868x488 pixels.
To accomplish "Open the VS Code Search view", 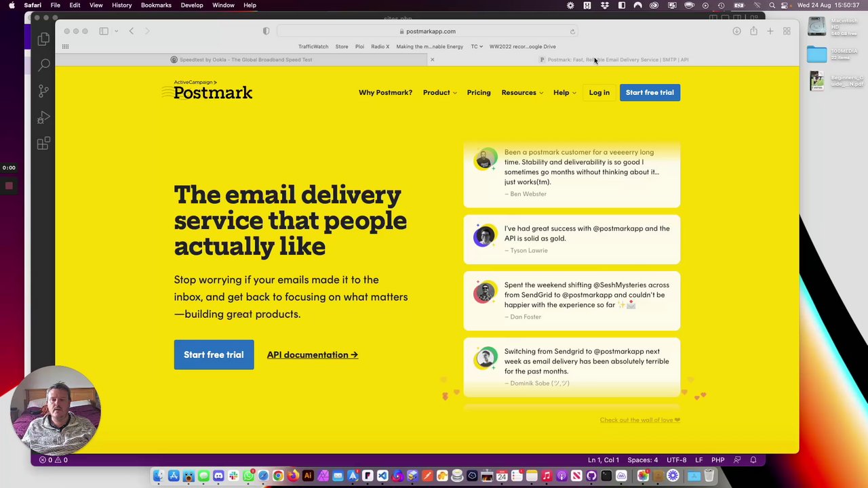I will point(43,65).
